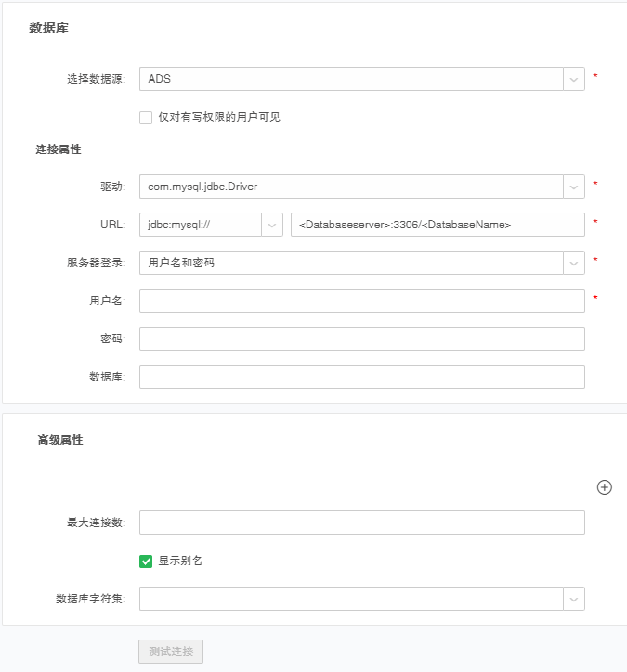Click the 最大连接数 input box
This screenshot has width=627, height=672.
tap(361, 523)
